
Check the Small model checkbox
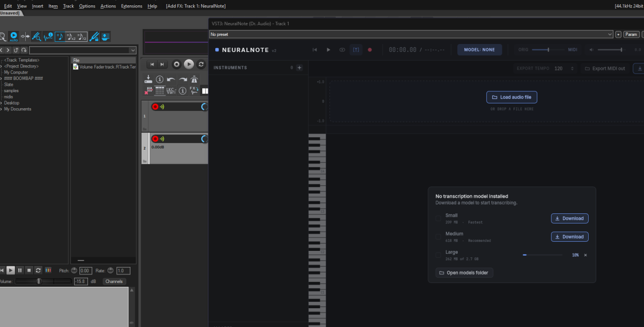click(x=438, y=218)
